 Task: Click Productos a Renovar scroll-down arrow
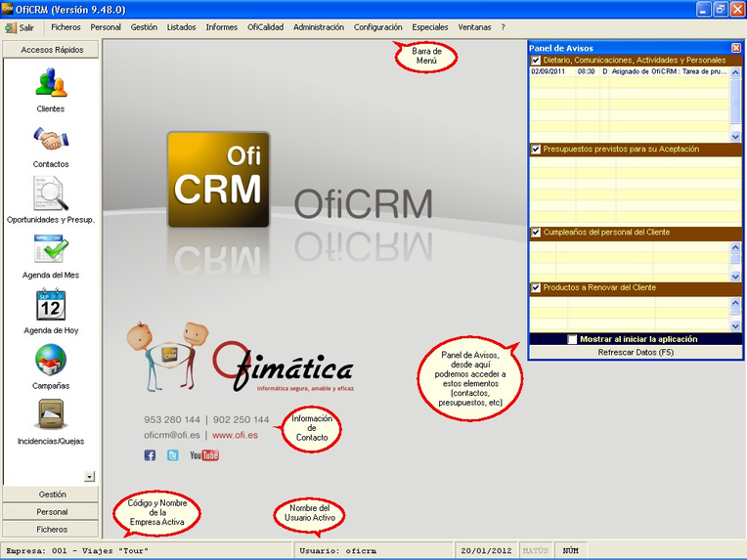pyautogui.click(x=735, y=326)
